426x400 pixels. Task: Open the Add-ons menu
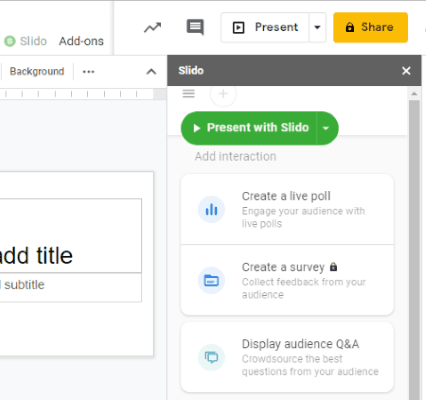81,41
